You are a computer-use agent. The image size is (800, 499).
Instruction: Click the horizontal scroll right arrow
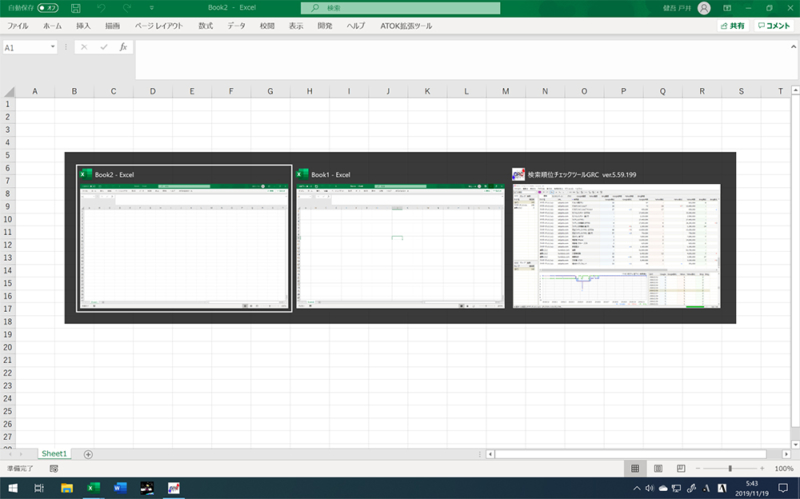pos(786,454)
